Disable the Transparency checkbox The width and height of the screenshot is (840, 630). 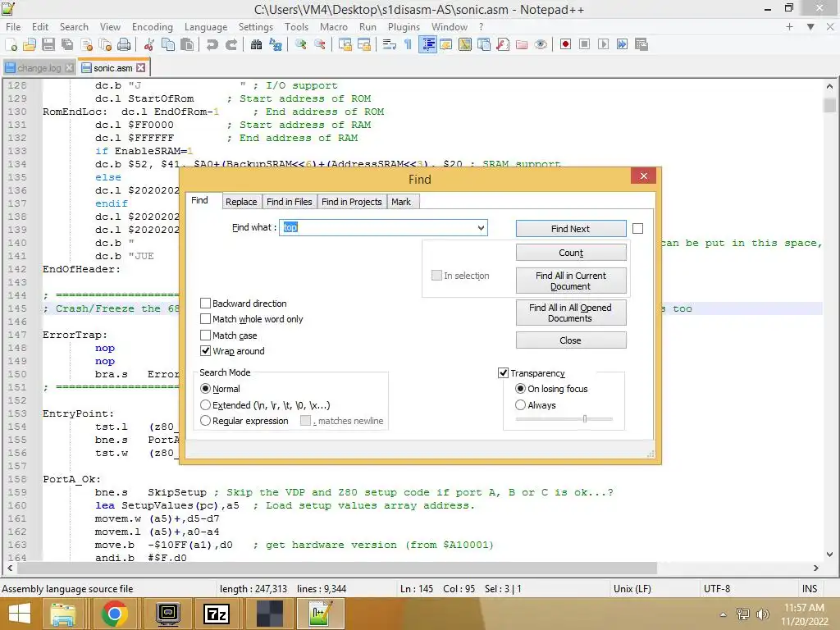pyautogui.click(x=503, y=373)
